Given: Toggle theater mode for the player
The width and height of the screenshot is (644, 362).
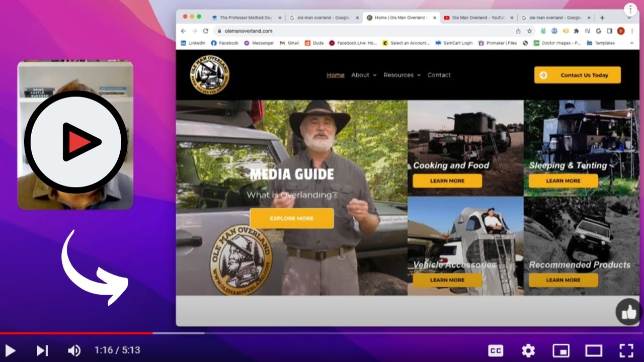Looking at the screenshot, I should pos(594,350).
